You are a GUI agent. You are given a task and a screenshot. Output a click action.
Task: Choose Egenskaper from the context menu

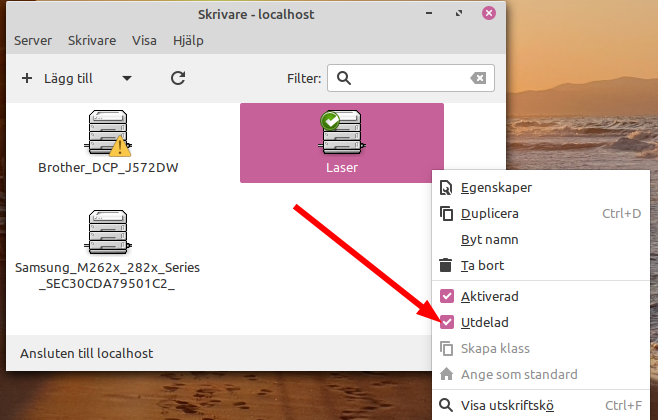point(496,187)
